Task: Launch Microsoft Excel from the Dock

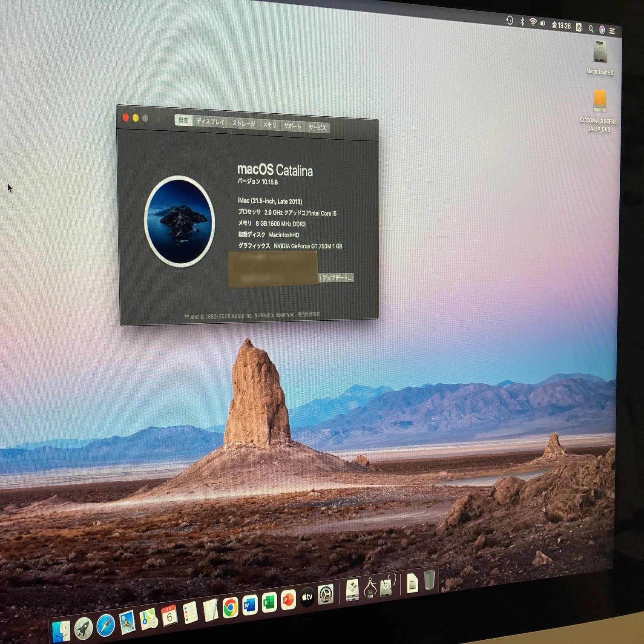Action: [269, 602]
